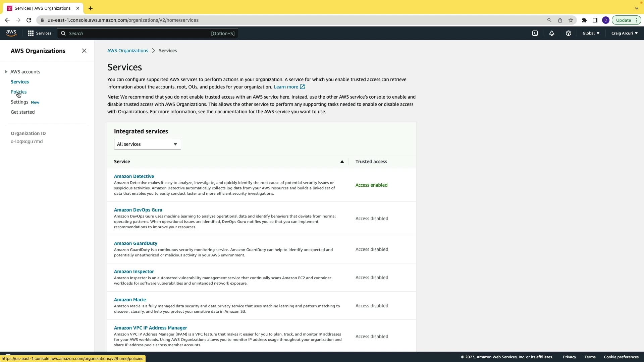Open AWS CloudShell icon in header

(535, 33)
